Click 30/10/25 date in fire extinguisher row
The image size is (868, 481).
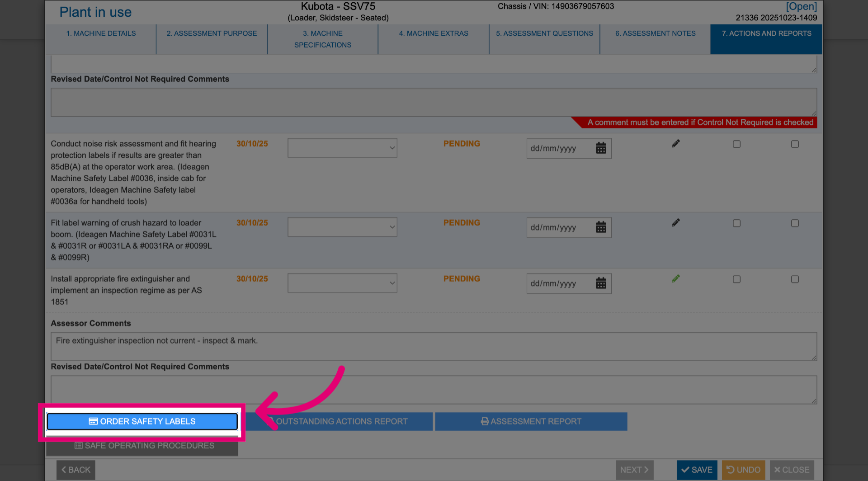(252, 279)
